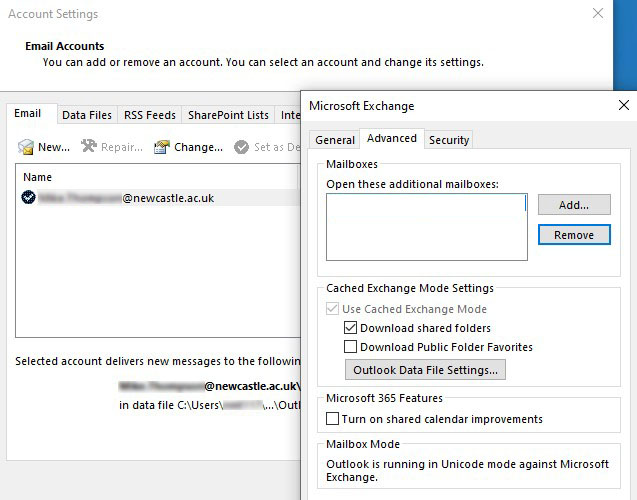Turn on shared calendar improvements checkbox
This screenshot has width=637, height=500.
pyautogui.click(x=333, y=420)
